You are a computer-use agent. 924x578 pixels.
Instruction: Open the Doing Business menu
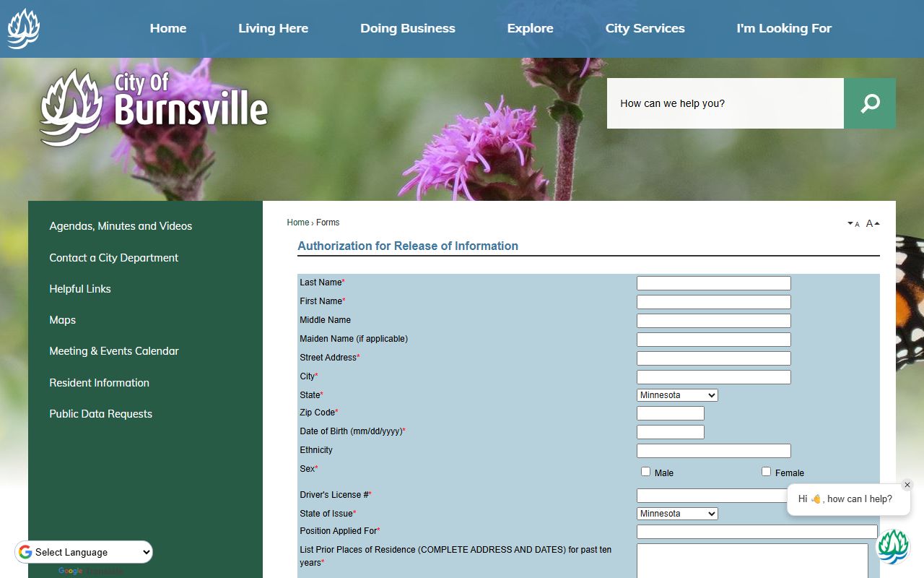click(x=408, y=28)
